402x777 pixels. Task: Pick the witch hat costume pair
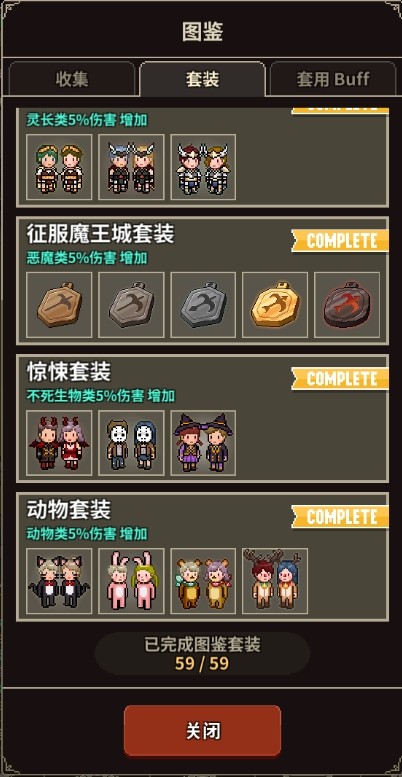pyautogui.click(x=203, y=443)
